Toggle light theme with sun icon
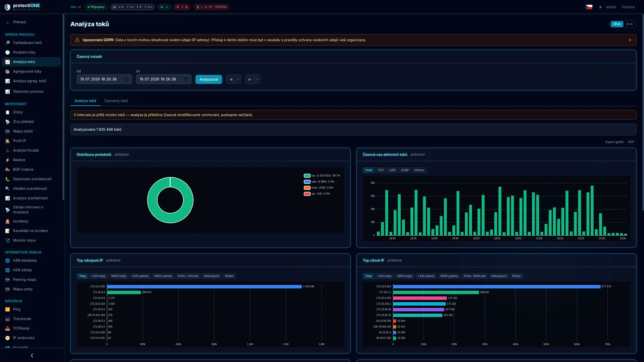The width and height of the screenshot is (644, 362). point(600,7)
